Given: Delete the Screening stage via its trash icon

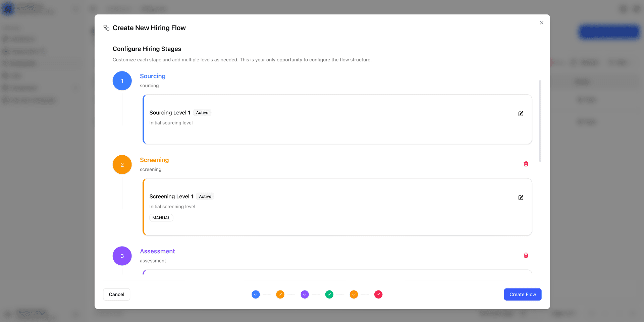Looking at the screenshot, I should [x=526, y=164].
